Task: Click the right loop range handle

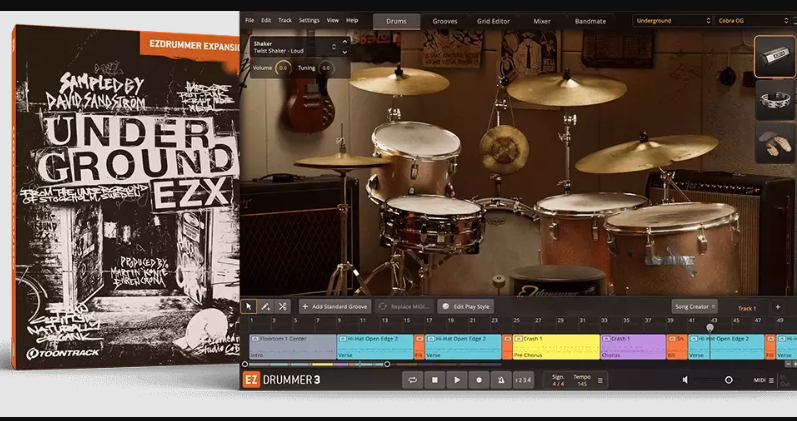Action: [387, 364]
